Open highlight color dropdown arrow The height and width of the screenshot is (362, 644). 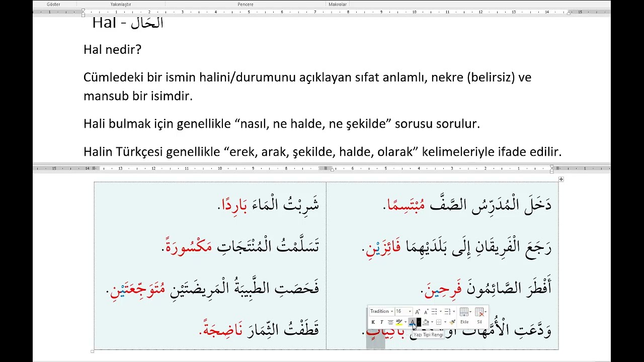[x=406, y=322]
